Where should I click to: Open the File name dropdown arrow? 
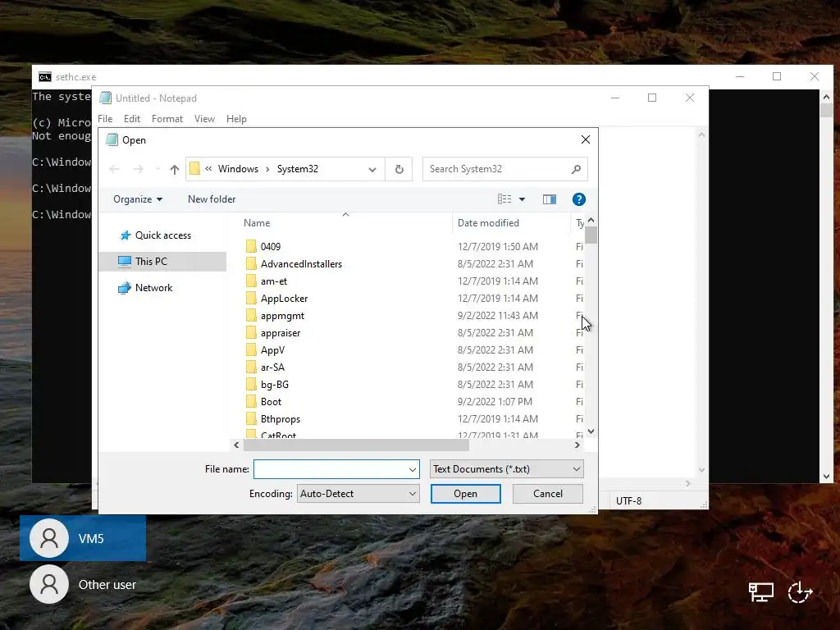pos(413,469)
